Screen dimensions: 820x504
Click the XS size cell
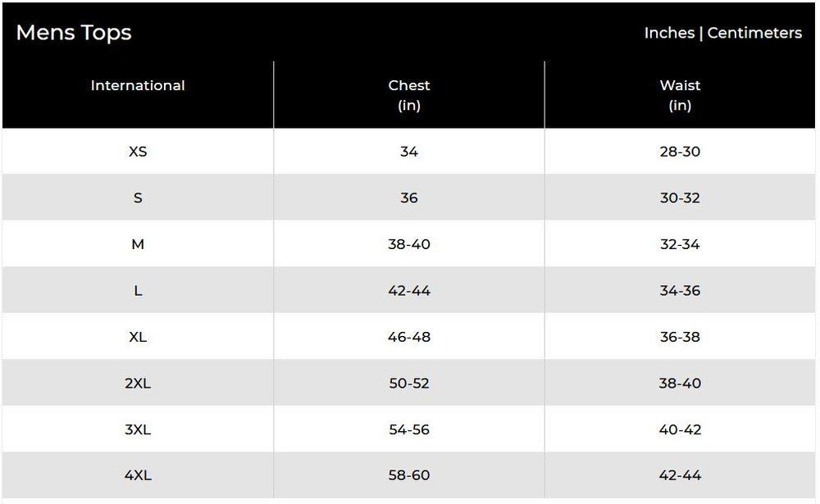point(138,152)
